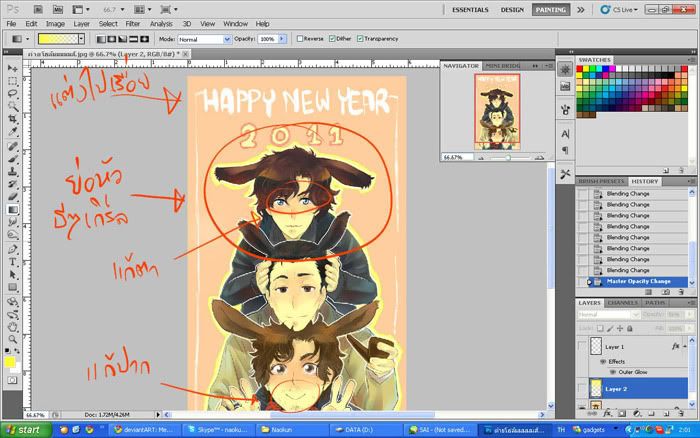The width and height of the screenshot is (700, 438).
Task: Open the Opacity slider dropdown arrow
Action: 282,39
